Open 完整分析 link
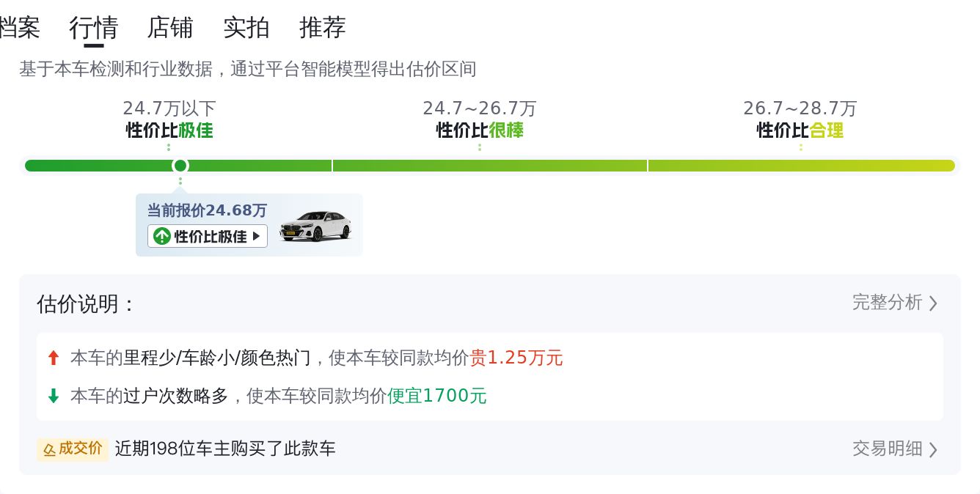 click(x=887, y=302)
